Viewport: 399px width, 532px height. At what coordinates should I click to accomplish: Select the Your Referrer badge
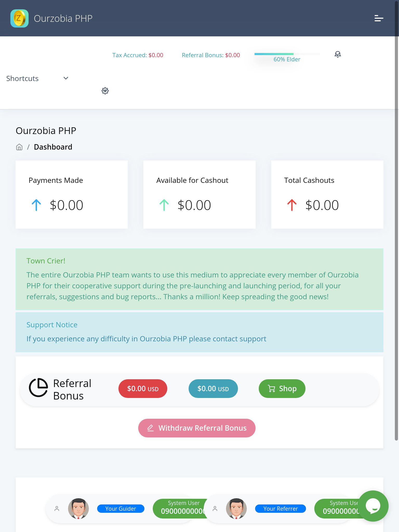pyautogui.click(x=280, y=509)
